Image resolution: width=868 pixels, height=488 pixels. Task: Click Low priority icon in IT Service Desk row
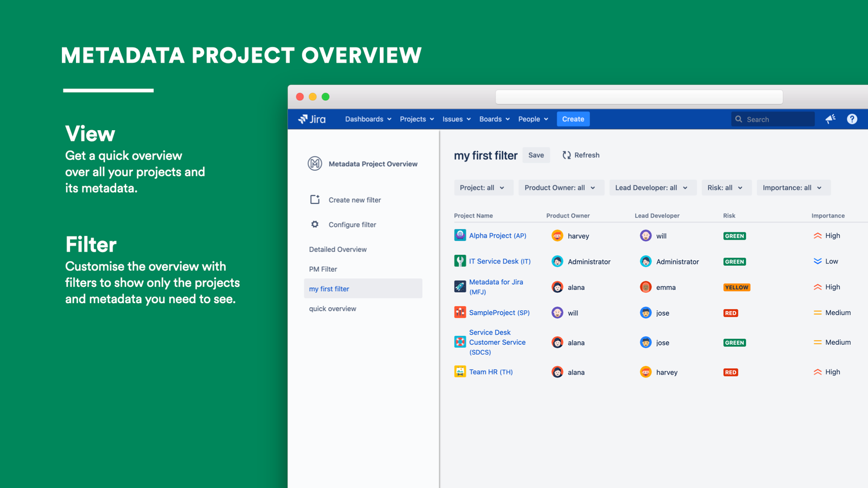click(x=818, y=261)
